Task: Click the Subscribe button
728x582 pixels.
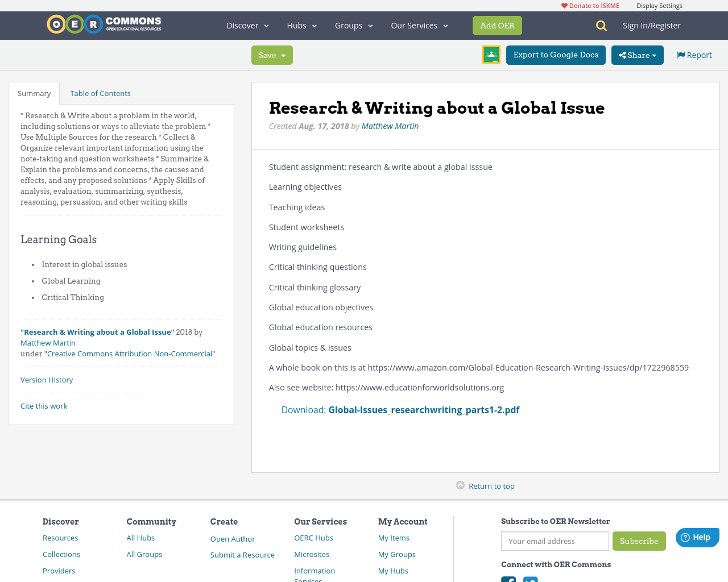Action: click(x=639, y=541)
